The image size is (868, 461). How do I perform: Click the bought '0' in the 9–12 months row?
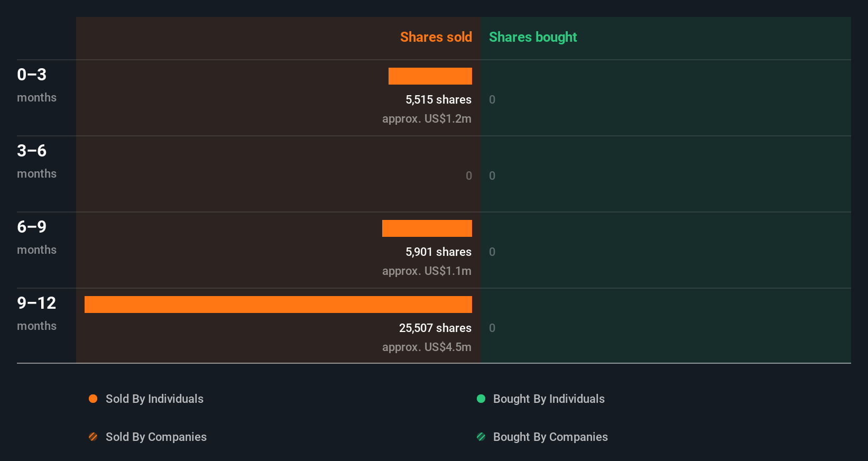pos(492,328)
